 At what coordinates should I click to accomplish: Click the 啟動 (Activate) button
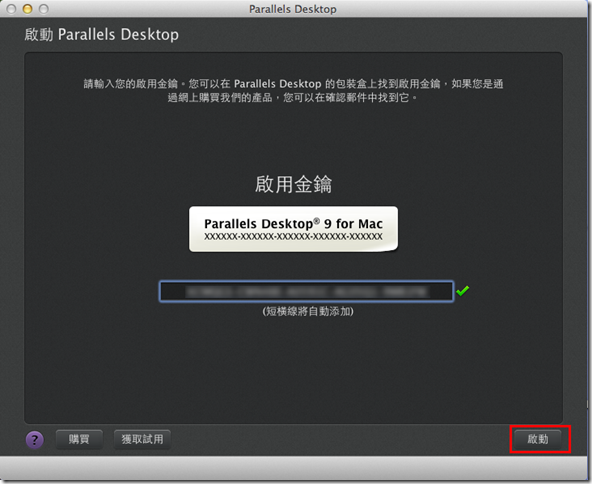click(538, 439)
